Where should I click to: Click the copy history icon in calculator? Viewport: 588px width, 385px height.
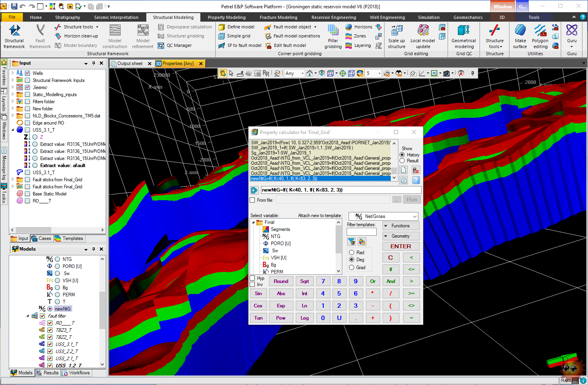click(x=403, y=180)
